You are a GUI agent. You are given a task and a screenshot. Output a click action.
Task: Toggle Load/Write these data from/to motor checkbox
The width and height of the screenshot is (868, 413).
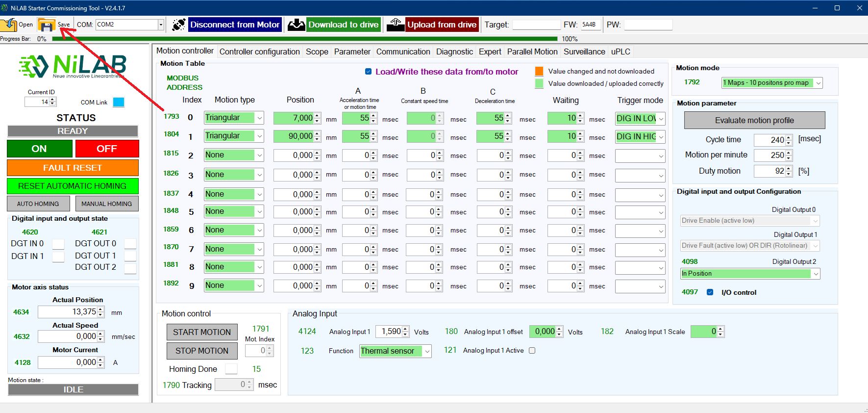(x=368, y=72)
